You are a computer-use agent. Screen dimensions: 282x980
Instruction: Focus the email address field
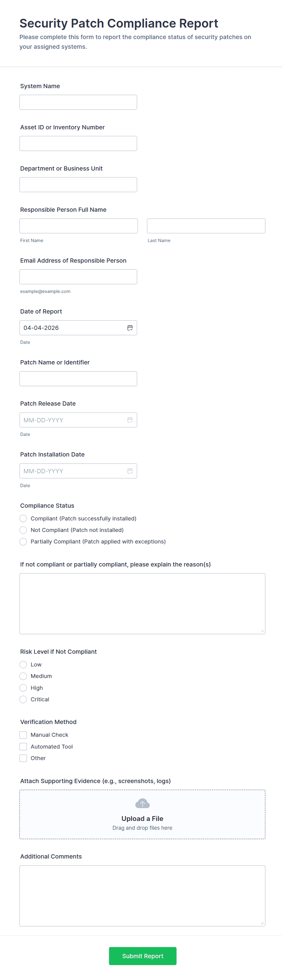point(78,277)
